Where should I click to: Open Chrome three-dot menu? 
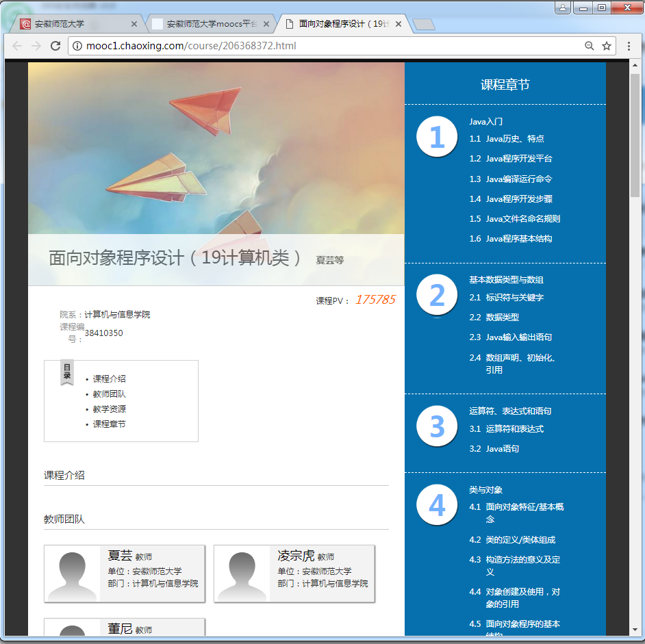[x=629, y=46]
